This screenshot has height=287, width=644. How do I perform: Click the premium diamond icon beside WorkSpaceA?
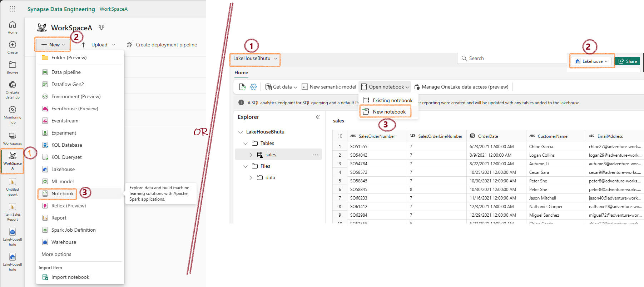[x=101, y=27]
